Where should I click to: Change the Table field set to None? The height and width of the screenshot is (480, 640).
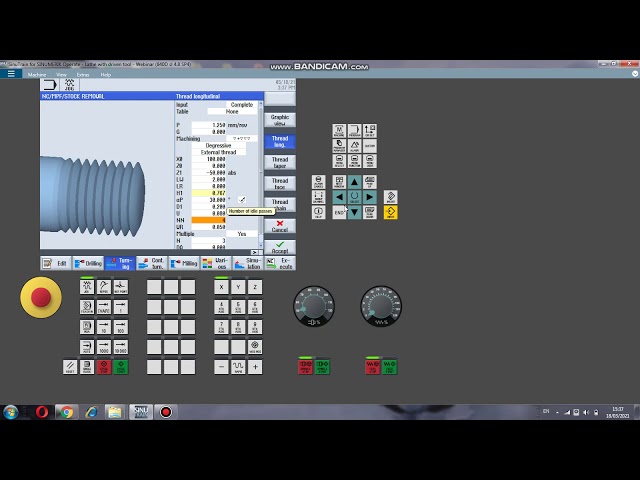(x=232, y=111)
